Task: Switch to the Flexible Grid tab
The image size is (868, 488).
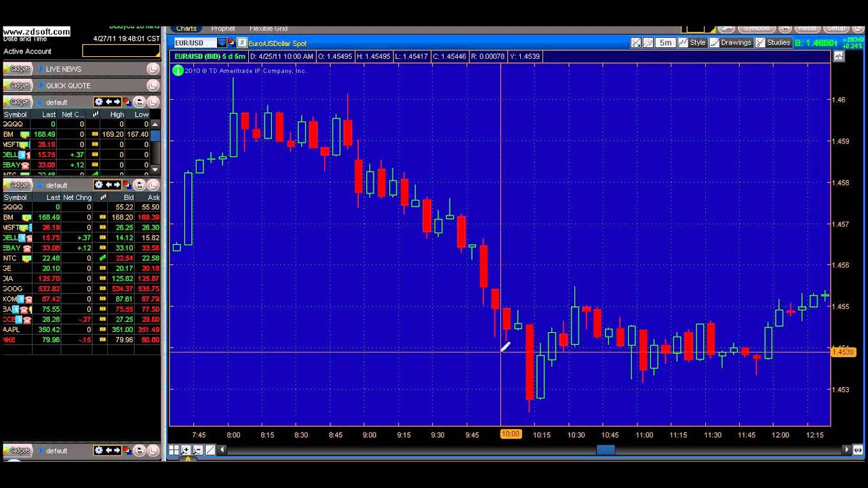Action: pos(269,28)
